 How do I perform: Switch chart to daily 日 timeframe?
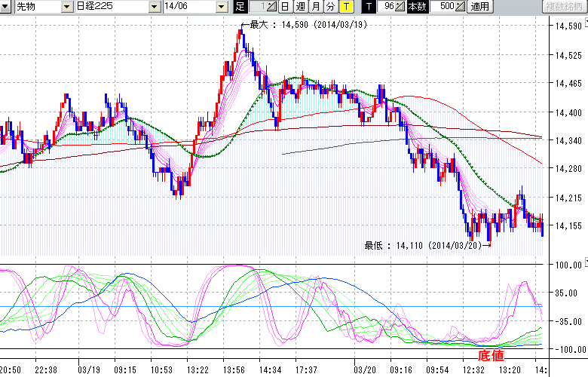pyautogui.click(x=284, y=7)
